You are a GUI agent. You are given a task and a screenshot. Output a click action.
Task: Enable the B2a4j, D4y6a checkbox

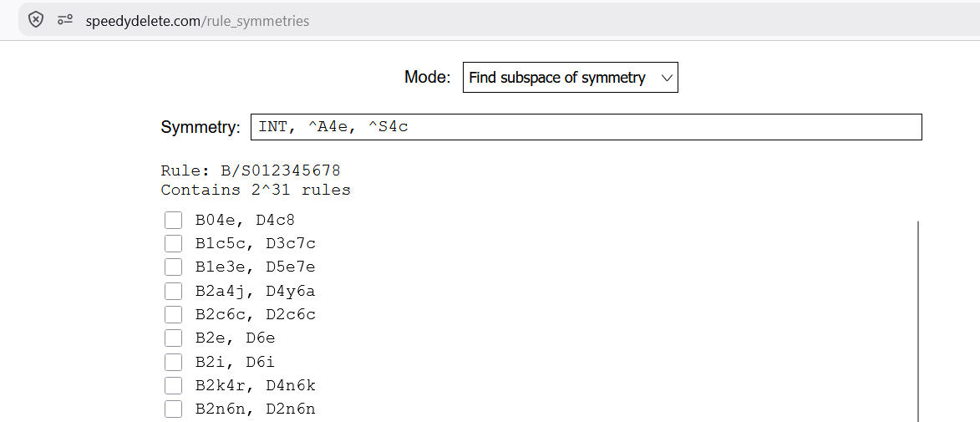(x=173, y=292)
